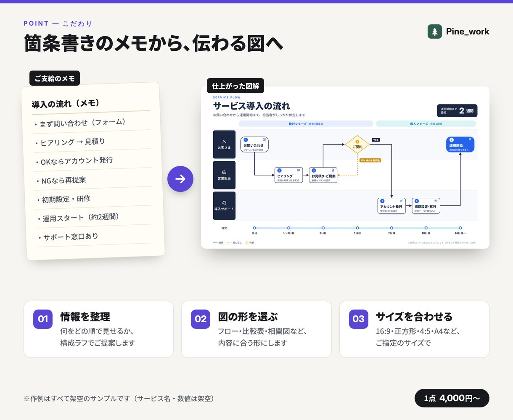Click the ヒアリング flow node
513x420 pixels.
(x=289, y=175)
